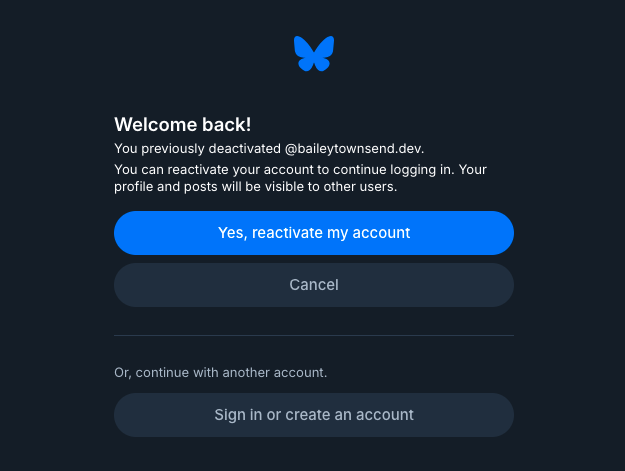The height and width of the screenshot is (471, 625).
Task: Select the blue butterfly icon at top
Action: [313, 53]
